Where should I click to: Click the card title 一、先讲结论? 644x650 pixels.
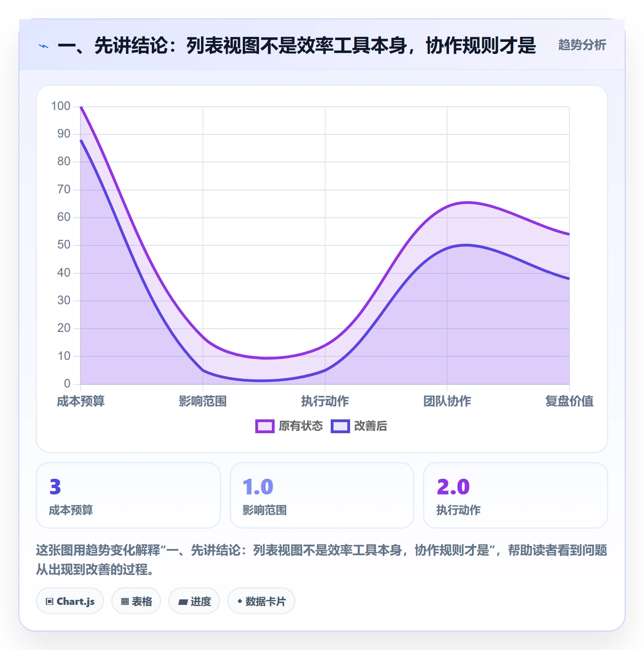click(x=297, y=46)
